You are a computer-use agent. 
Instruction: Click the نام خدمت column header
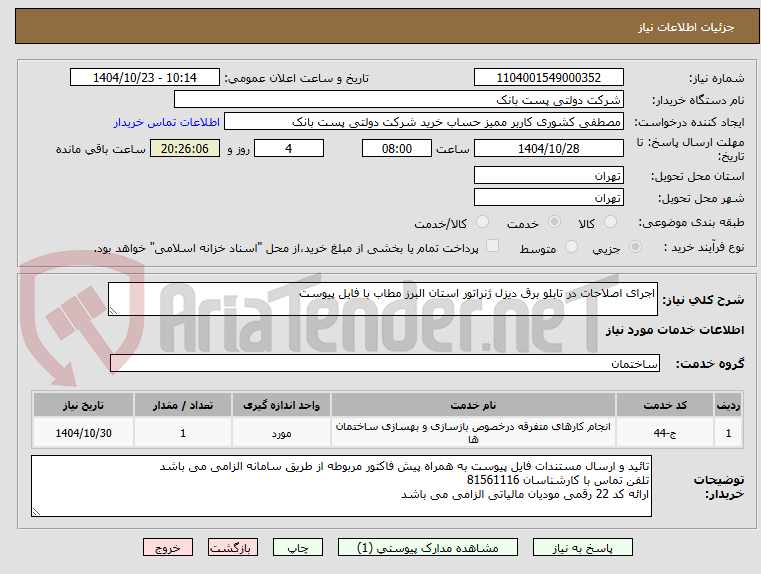(x=473, y=405)
